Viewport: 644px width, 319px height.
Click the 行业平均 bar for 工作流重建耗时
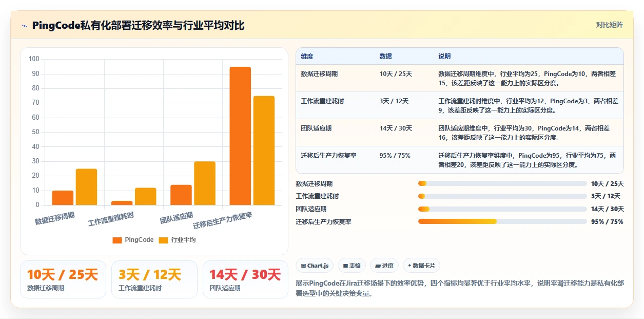click(x=146, y=196)
